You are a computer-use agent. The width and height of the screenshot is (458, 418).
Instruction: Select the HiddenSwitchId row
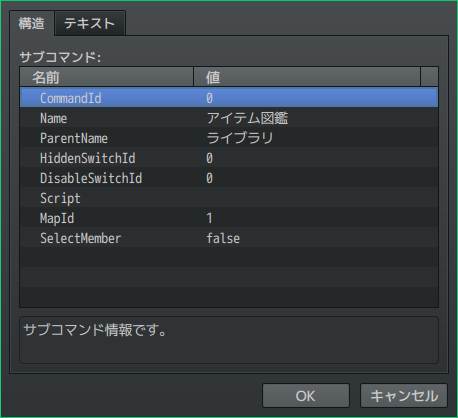click(x=229, y=157)
